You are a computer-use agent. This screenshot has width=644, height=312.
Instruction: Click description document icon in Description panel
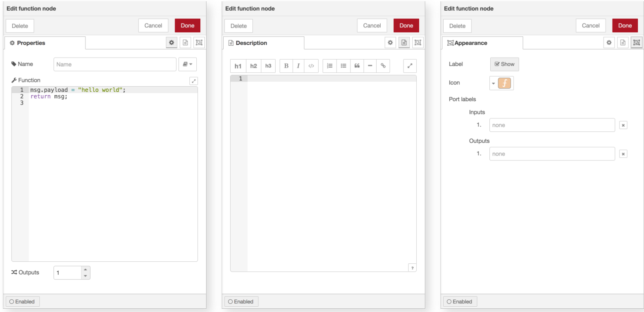click(x=404, y=42)
